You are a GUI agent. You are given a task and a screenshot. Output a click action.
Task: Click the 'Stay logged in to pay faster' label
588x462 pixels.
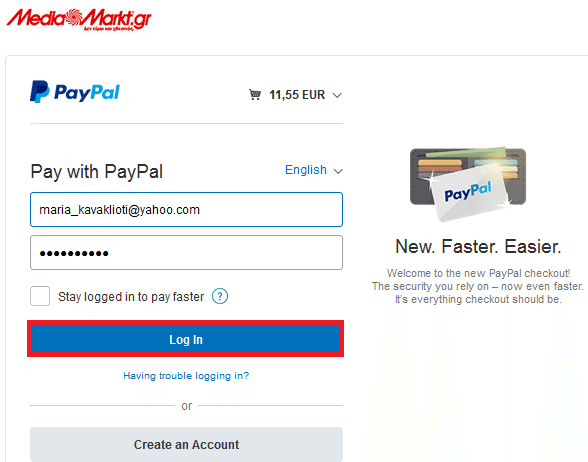[131, 297]
